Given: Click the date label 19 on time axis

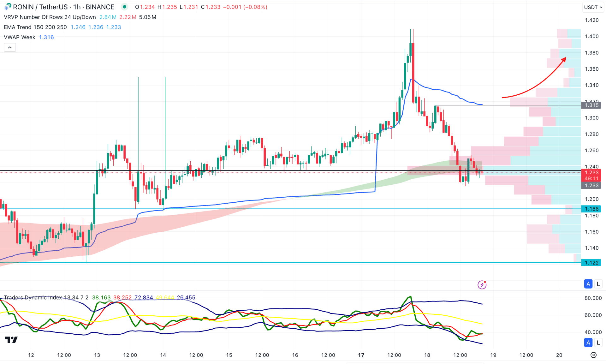Looking at the screenshot, I should tap(493, 355).
